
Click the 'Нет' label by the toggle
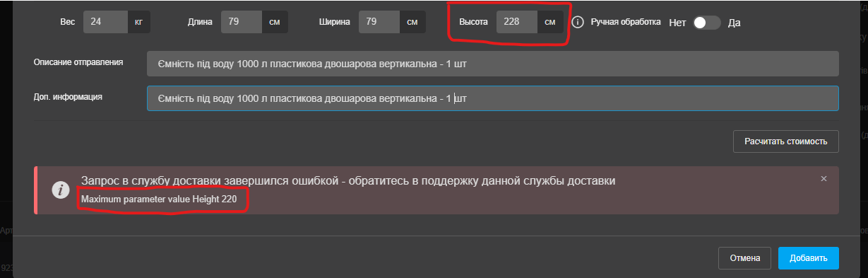tap(677, 23)
